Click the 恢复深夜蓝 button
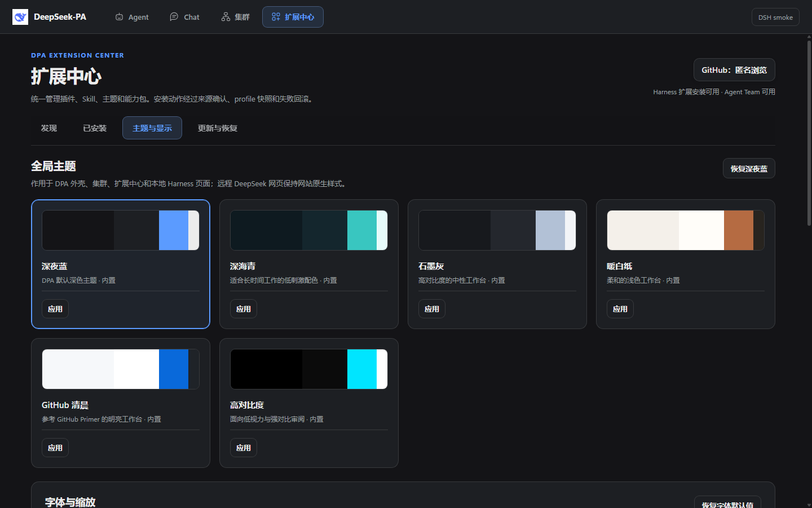Viewport: 812px width, 508px height. coord(749,168)
